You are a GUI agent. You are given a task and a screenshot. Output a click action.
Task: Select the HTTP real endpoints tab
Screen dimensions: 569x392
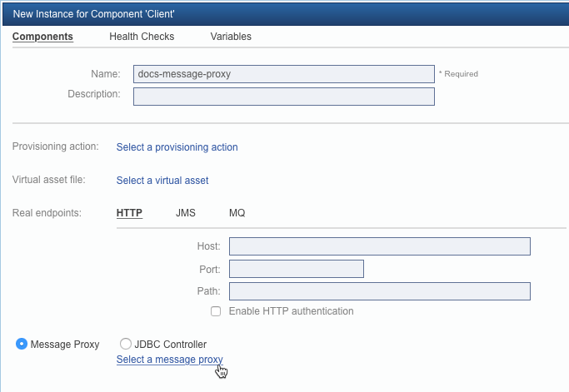tap(129, 213)
